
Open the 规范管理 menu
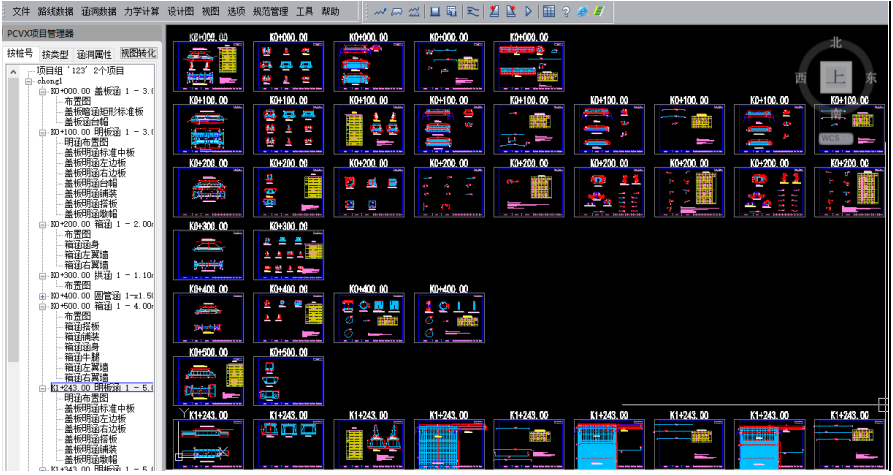point(270,11)
